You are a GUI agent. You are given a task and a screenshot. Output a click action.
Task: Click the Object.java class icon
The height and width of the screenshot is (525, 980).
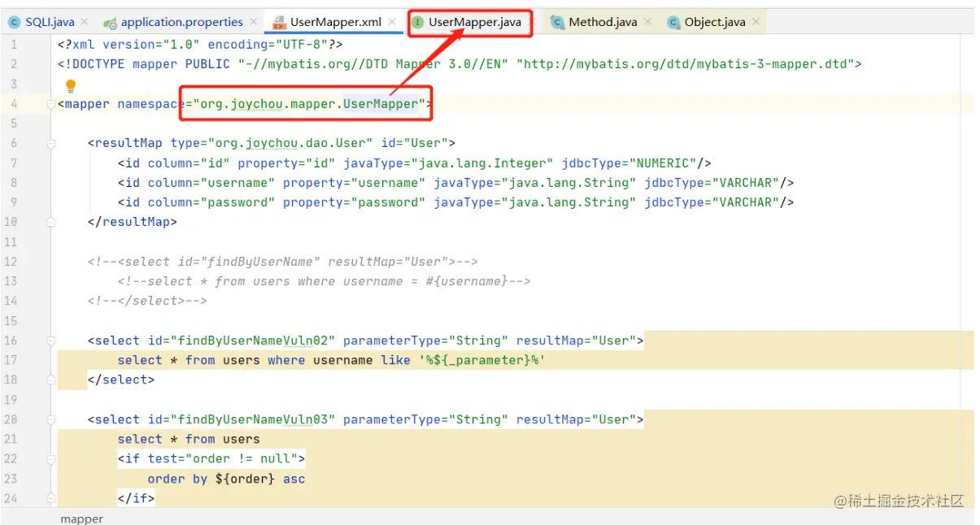pos(673,22)
